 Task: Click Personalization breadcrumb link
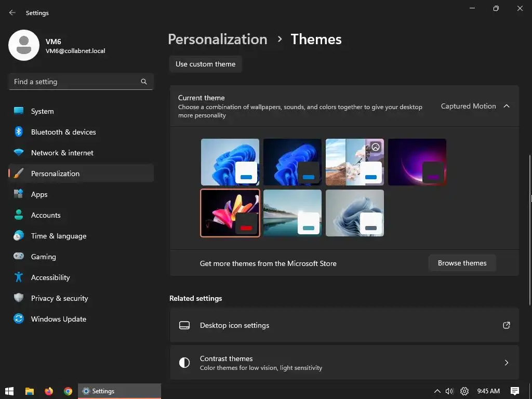[x=218, y=39]
